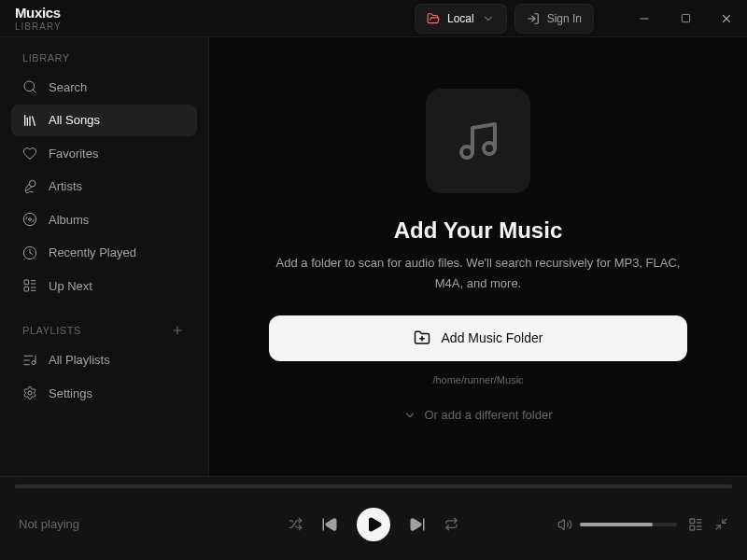Expand 'Or add a different folder'
Image resolution: width=747 pixels, height=560 pixels.
pos(478,415)
